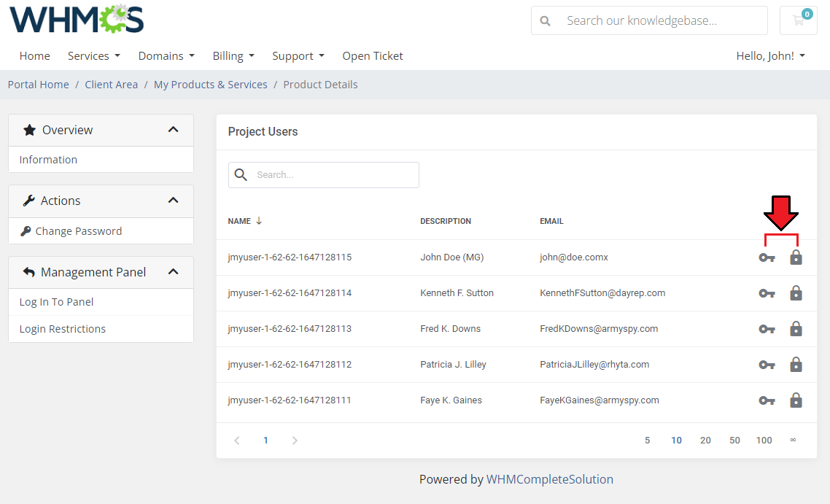Click lock icon in Faye K. Gaines row
Screen dimensions: 830x504
796,400
